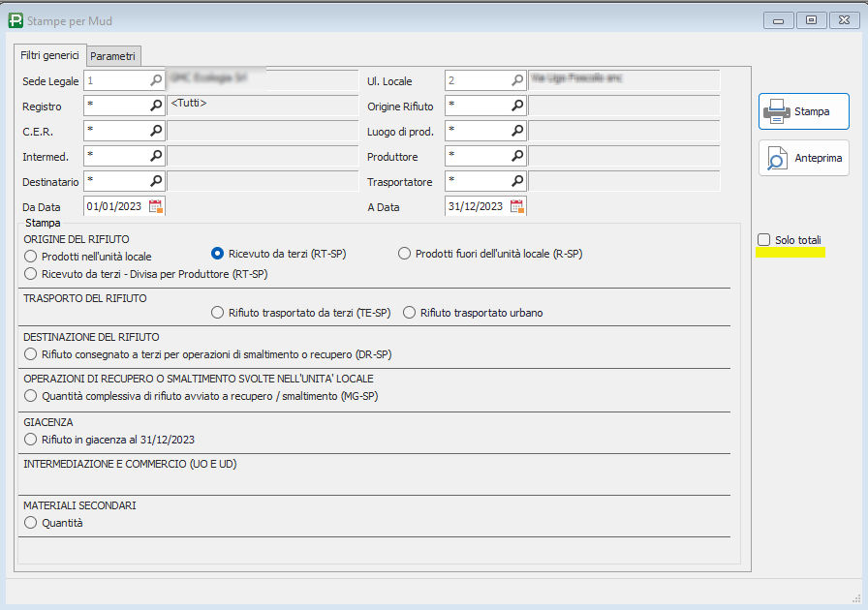Open lookup for Origine Rifiuto
Image resolution: width=868 pixels, height=610 pixels.
click(x=517, y=106)
